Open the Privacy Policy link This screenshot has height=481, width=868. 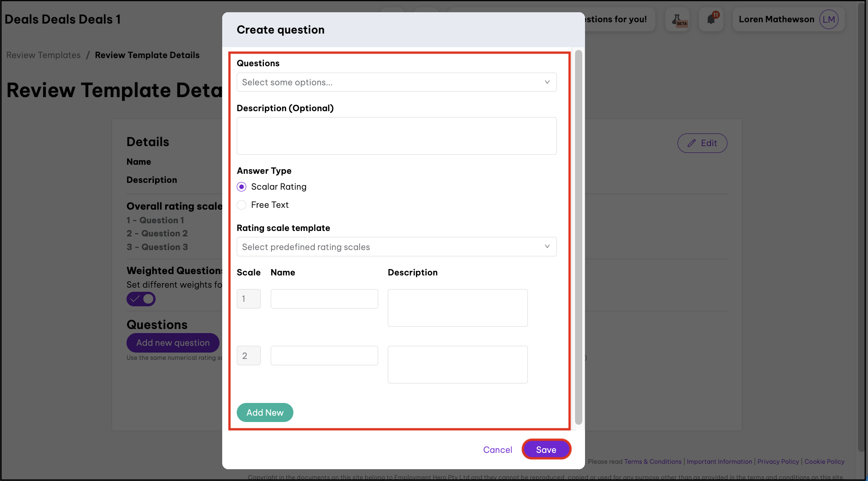[x=778, y=461]
